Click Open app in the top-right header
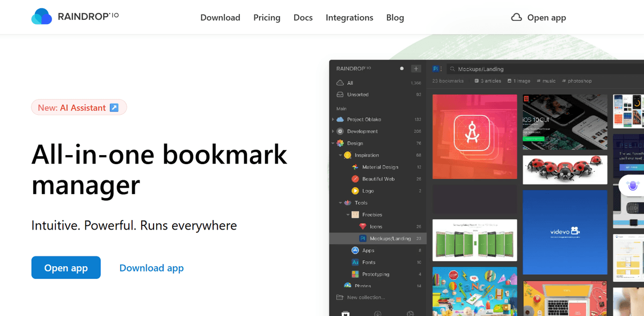This screenshot has width=644, height=316. tap(538, 18)
